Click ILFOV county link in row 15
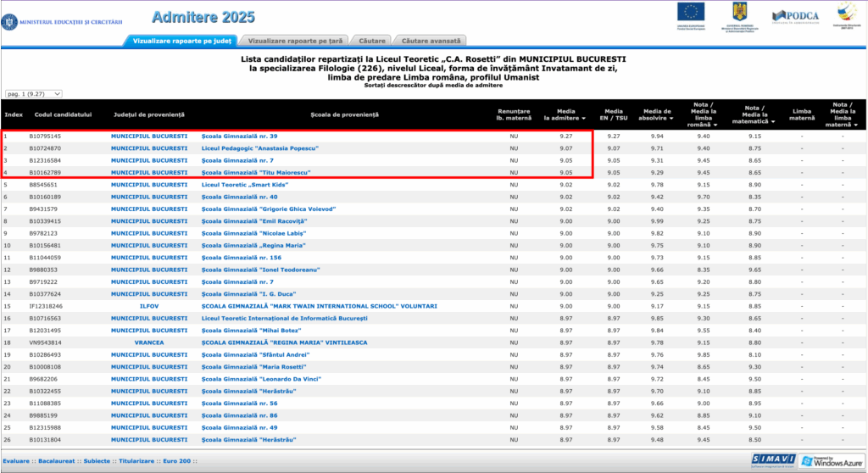This screenshot has height=473, width=868. point(149,306)
